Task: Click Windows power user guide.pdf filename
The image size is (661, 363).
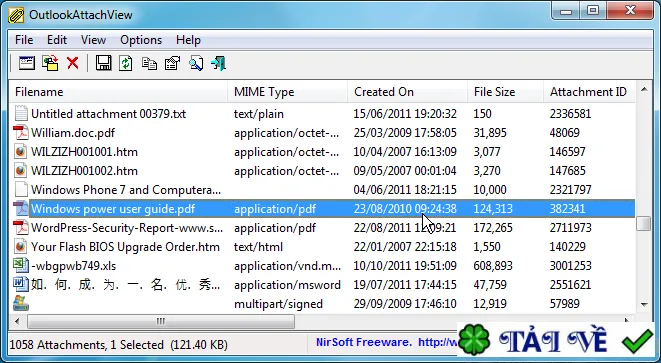Action: pyautogui.click(x=113, y=209)
